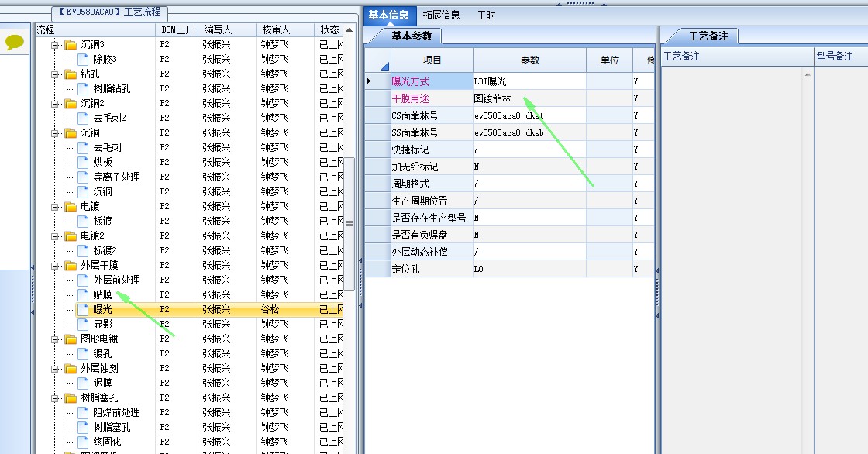
Task: Click the document icon of 烘板
Action: [x=83, y=162]
